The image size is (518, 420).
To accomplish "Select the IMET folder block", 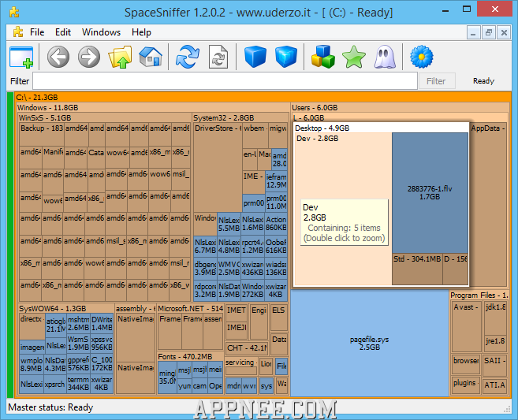I will [237, 314].
